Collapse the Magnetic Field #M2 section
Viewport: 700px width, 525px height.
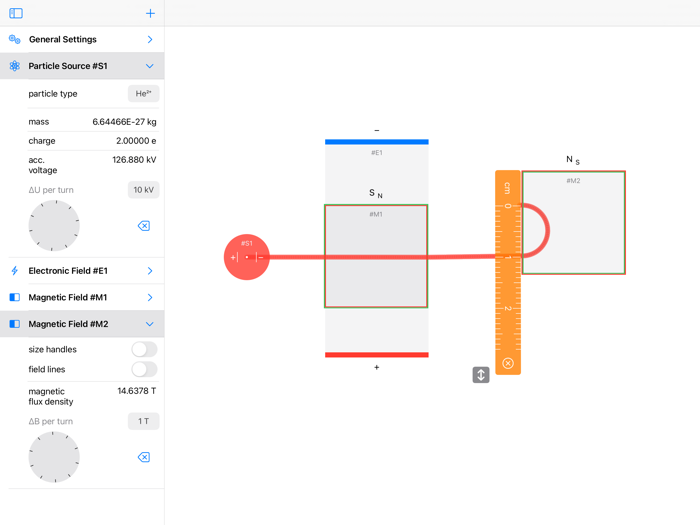[150, 324]
